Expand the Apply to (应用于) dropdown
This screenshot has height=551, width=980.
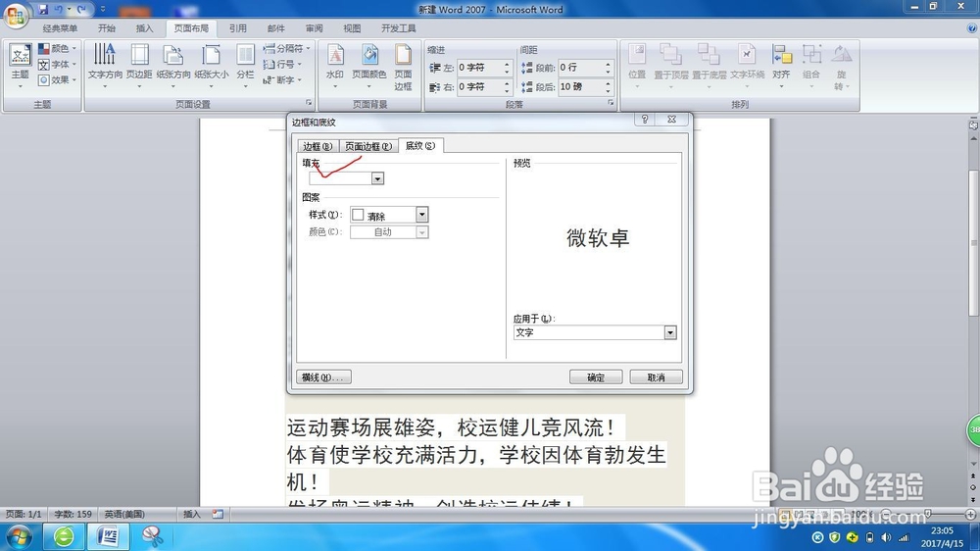(x=670, y=332)
